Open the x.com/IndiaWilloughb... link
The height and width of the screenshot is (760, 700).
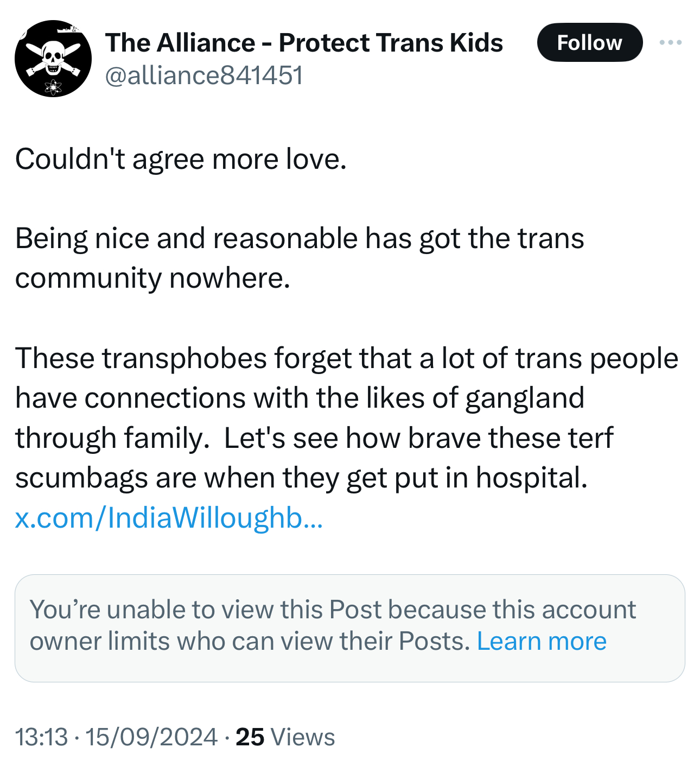(x=169, y=517)
